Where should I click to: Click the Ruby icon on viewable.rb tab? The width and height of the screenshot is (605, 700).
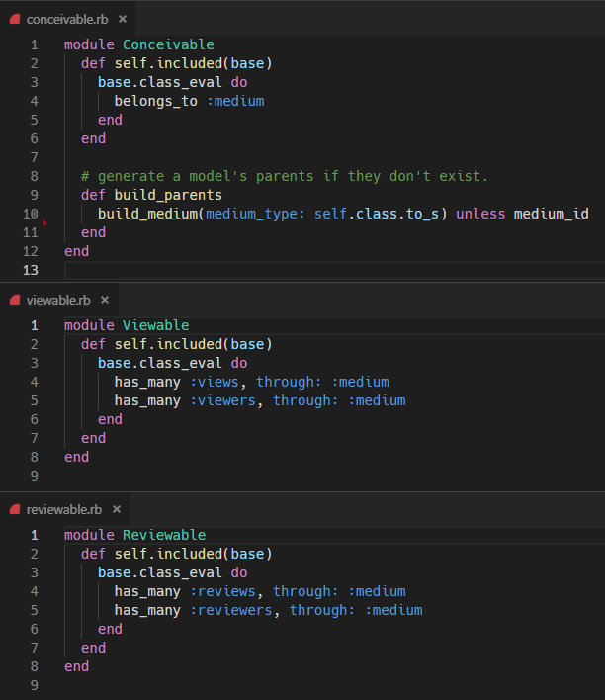point(15,300)
